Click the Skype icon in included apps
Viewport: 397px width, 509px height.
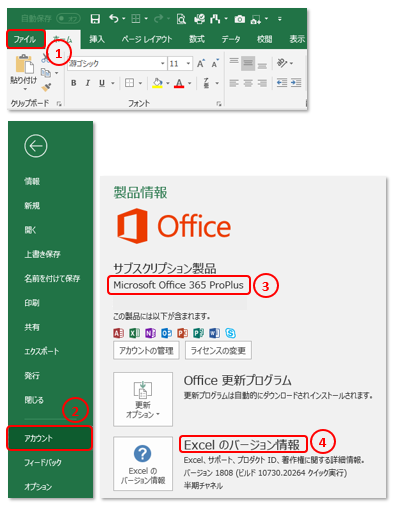(230, 333)
